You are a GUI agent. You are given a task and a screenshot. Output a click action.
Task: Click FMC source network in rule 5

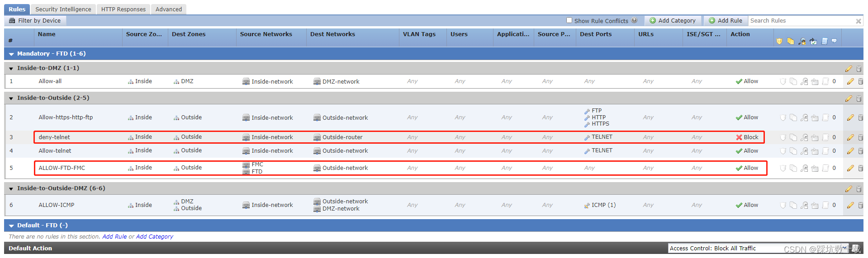tap(257, 164)
